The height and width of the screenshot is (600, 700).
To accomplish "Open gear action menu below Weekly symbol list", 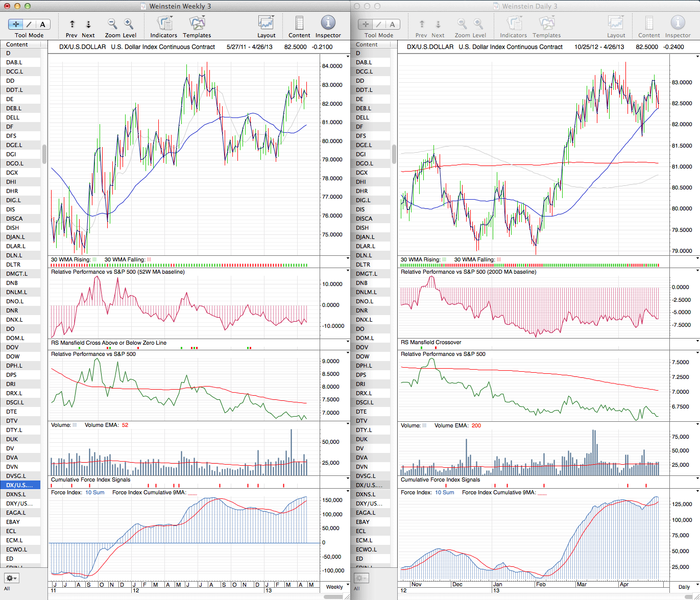I will pos(11,578).
